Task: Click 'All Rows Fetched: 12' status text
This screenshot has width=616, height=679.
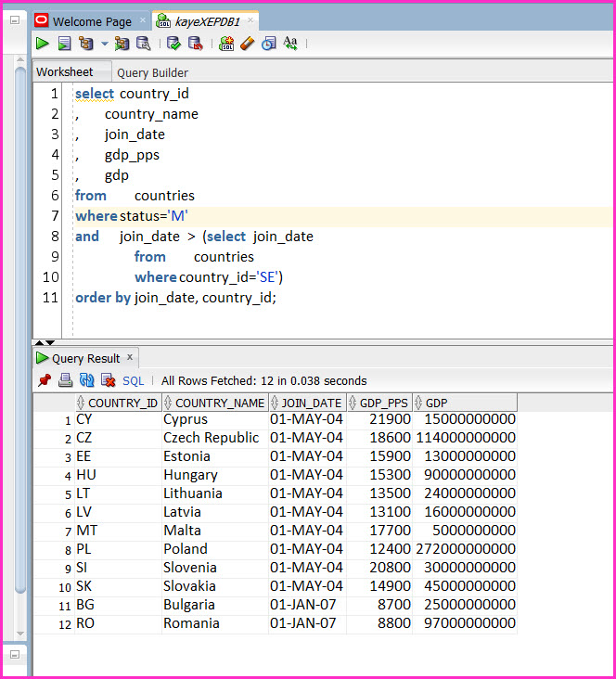Action: pyautogui.click(x=217, y=380)
